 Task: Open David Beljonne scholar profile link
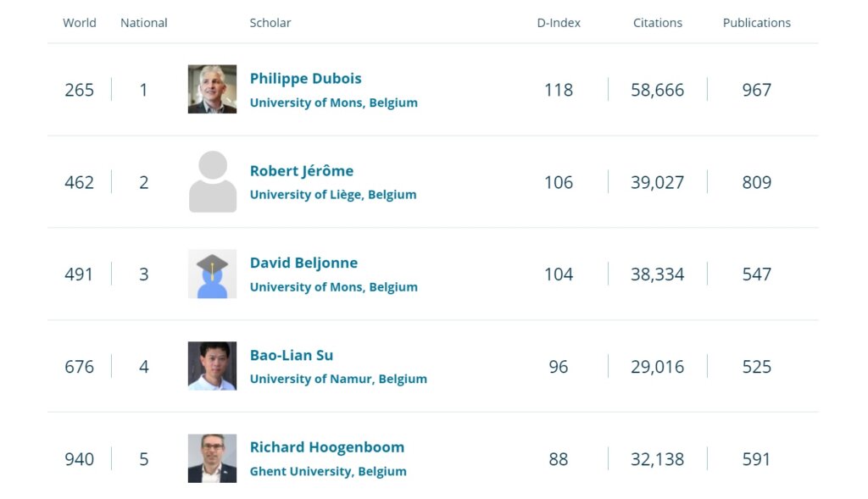point(304,263)
